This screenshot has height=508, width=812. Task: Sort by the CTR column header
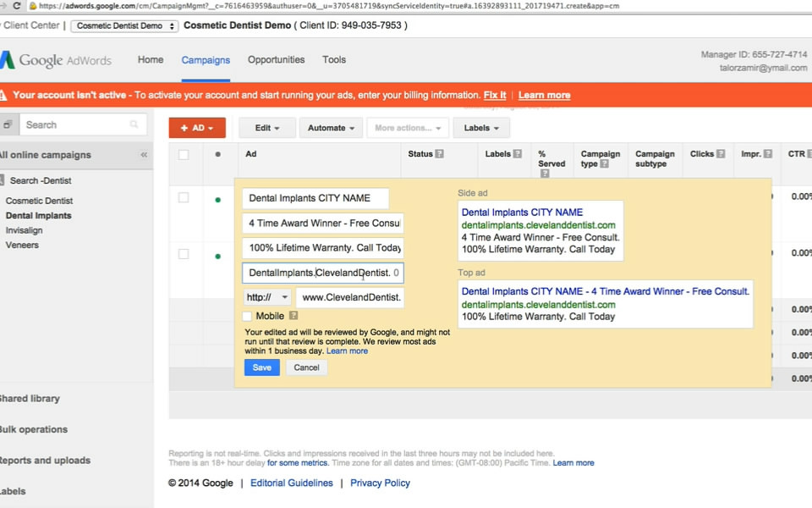coord(797,154)
